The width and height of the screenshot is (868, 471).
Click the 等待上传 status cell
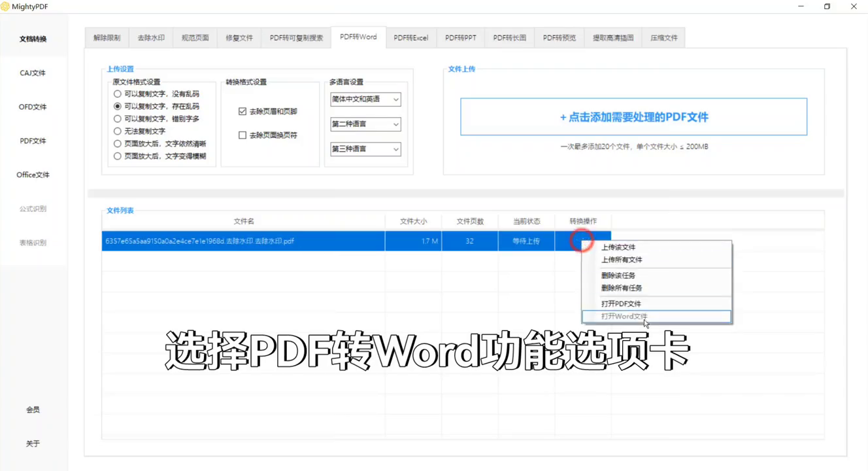(526, 241)
